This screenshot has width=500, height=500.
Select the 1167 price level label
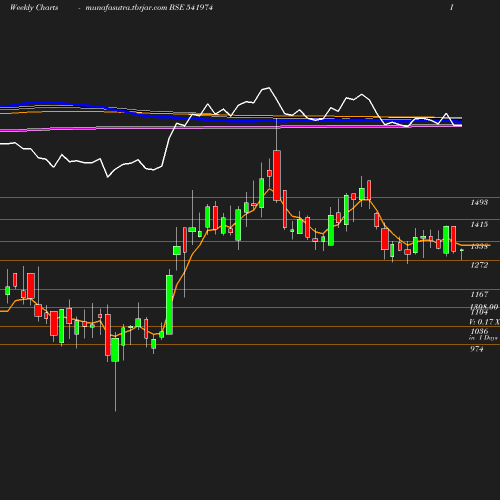(479, 294)
